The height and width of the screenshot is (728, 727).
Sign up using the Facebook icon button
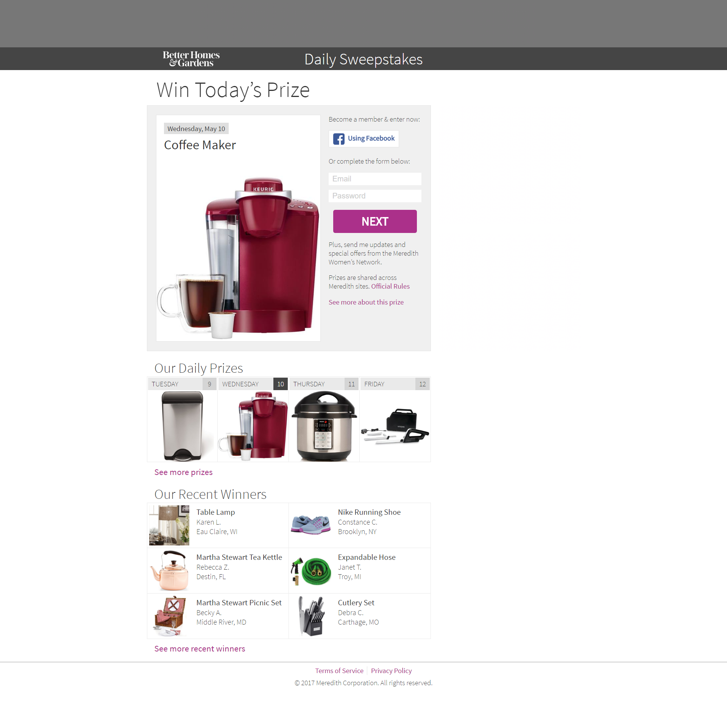point(363,139)
